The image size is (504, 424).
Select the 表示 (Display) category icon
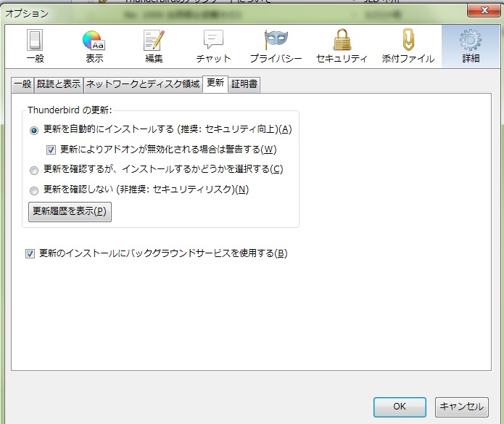tap(94, 46)
